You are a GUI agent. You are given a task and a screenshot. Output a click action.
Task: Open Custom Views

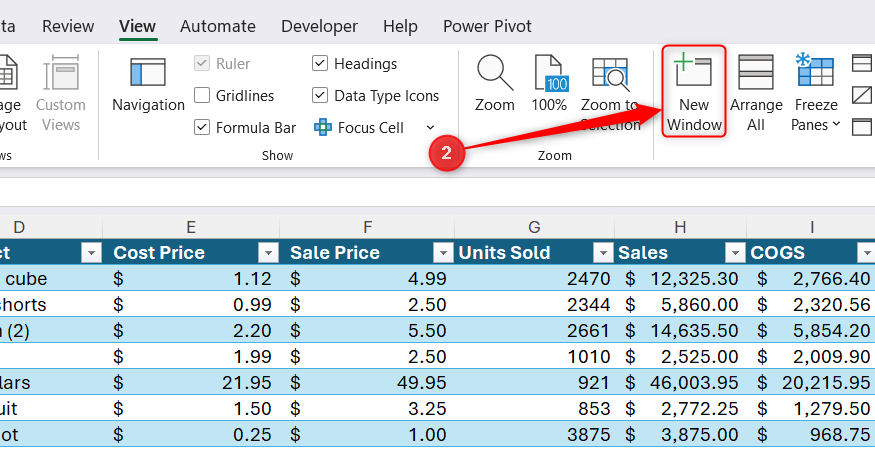coord(61,93)
